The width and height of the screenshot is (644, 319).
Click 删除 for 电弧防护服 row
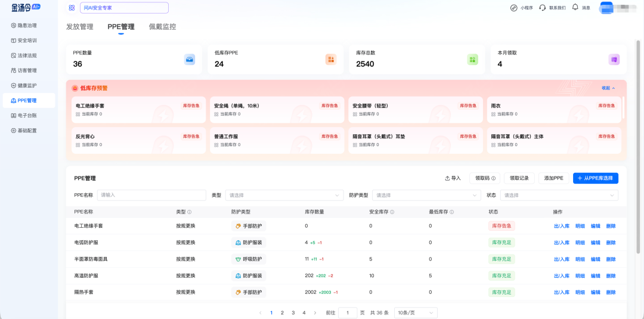[611, 243]
